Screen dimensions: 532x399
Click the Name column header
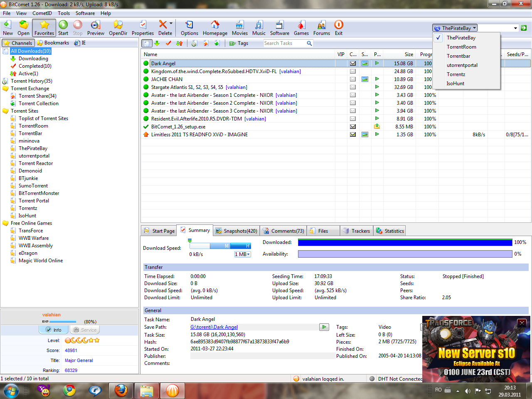click(x=238, y=54)
